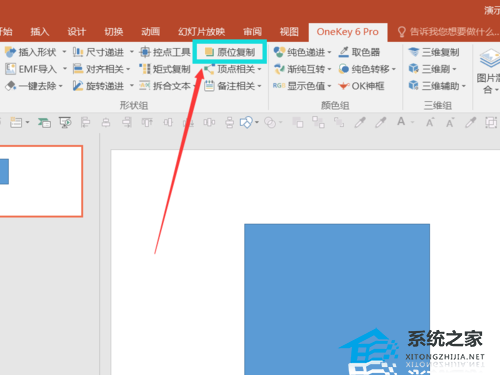
Task: Open the 顶点相关 dropdown
Action: coord(259,69)
